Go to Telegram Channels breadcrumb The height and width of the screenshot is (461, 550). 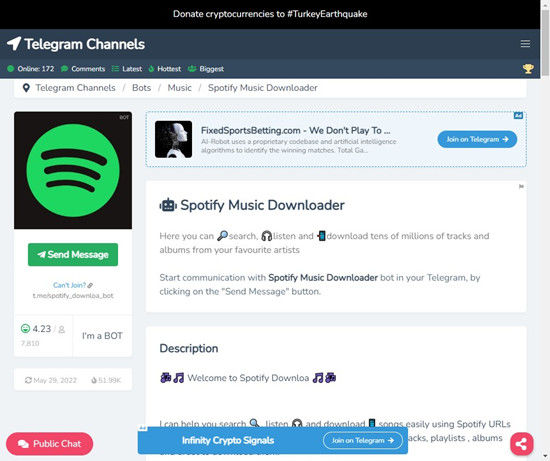[75, 88]
